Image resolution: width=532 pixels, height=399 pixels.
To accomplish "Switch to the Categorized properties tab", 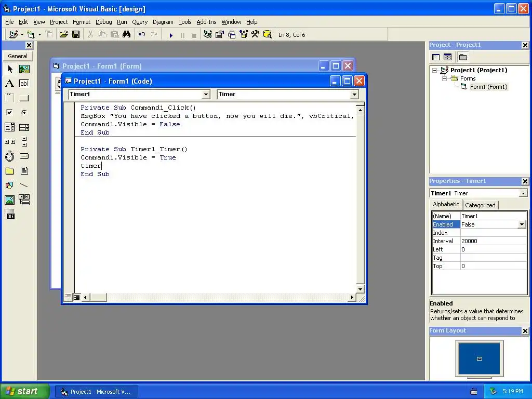I will (x=480, y=205).
